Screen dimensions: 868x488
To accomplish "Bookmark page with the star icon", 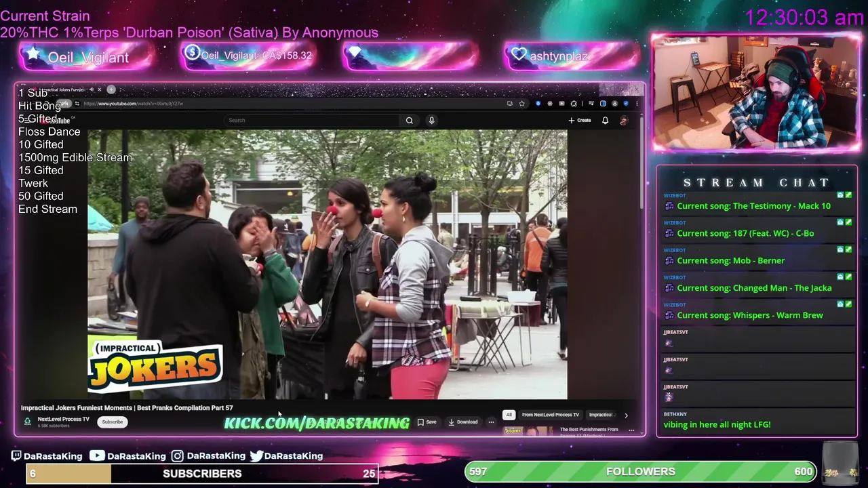I will pyautogui.click(x=521, y=104).
